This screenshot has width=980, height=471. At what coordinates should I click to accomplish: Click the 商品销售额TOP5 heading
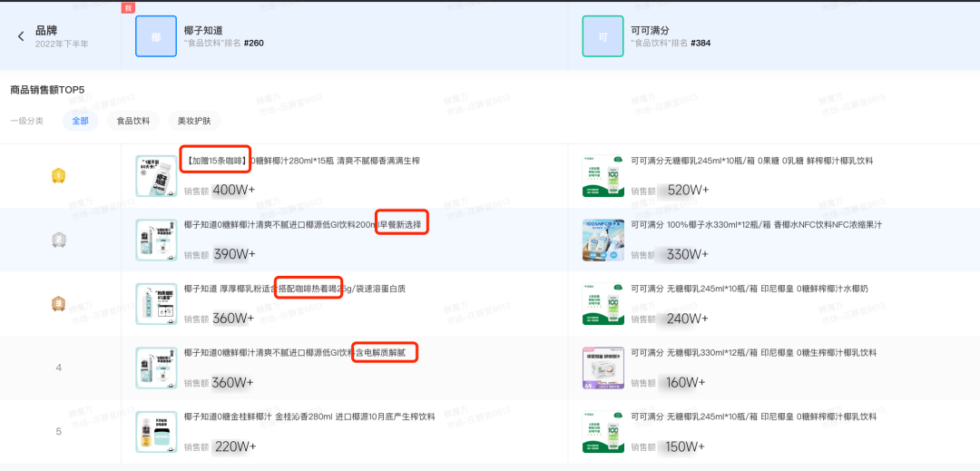pyautogui.click(x=47, y=90)
